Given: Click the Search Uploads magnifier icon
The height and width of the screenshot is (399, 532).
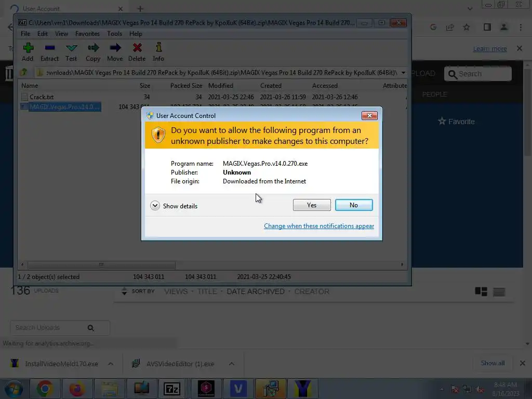Looking at the screenshot, I should [x=90, y=328].
